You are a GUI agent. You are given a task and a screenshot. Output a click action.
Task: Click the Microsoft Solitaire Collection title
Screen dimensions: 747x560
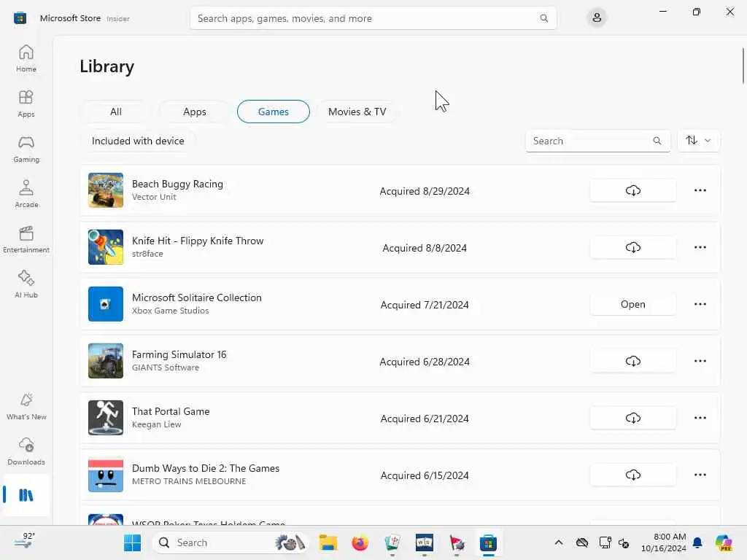[x=197, y=297]
